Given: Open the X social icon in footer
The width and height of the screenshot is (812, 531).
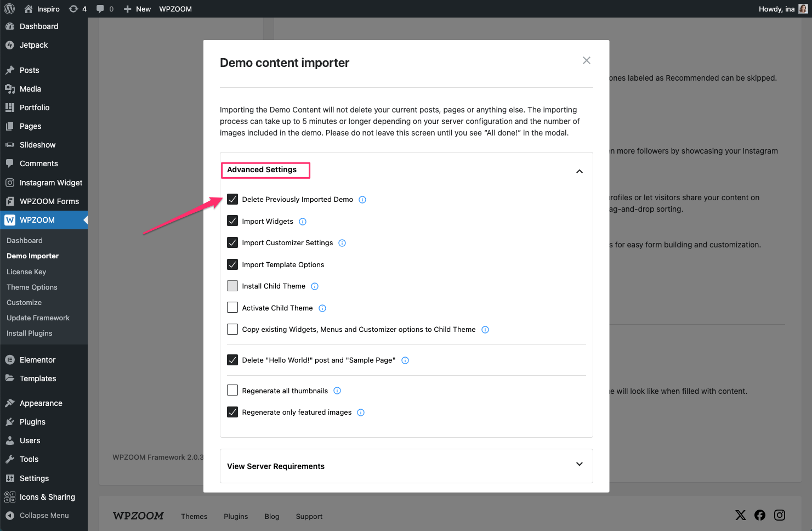Looking at the screenshot, I should tap(740, 515).
